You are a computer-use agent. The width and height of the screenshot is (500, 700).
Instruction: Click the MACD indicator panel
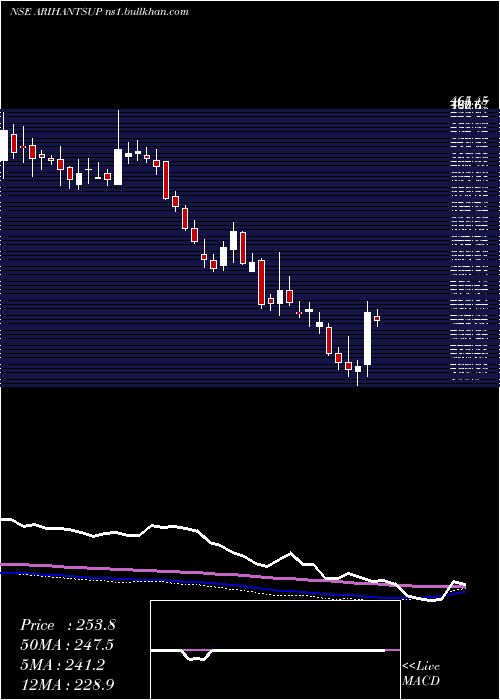[275, 650]
